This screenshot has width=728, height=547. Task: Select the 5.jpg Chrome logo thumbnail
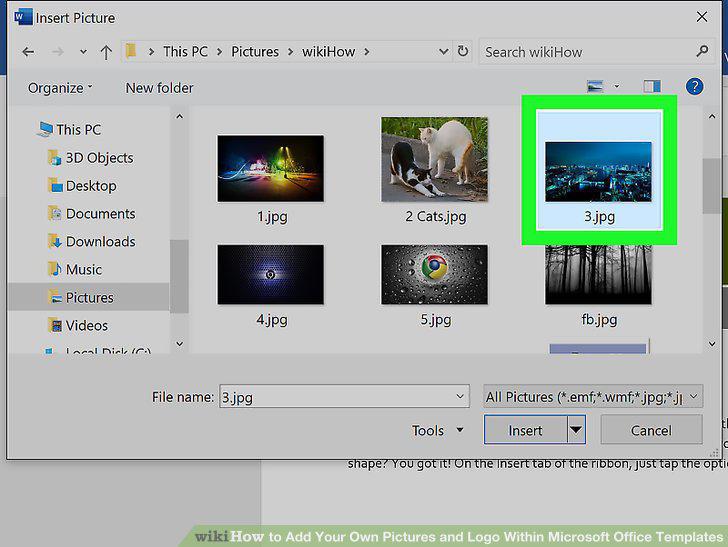tap(435, 274)
